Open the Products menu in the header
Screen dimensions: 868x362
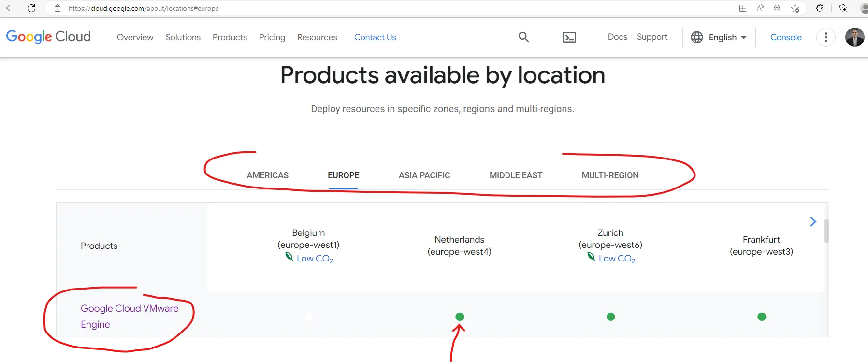point(230,37)
